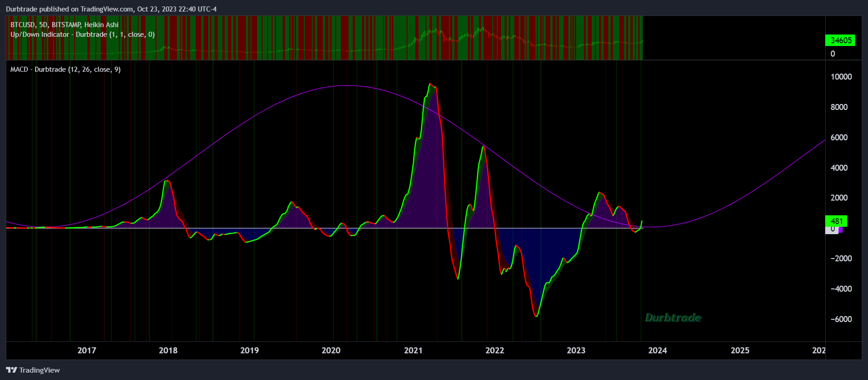Click the BTCUSD, 5D, BITSTAMP, Heikin Ashi legend
Screen dimensions: 868x380
pos(64,25)
